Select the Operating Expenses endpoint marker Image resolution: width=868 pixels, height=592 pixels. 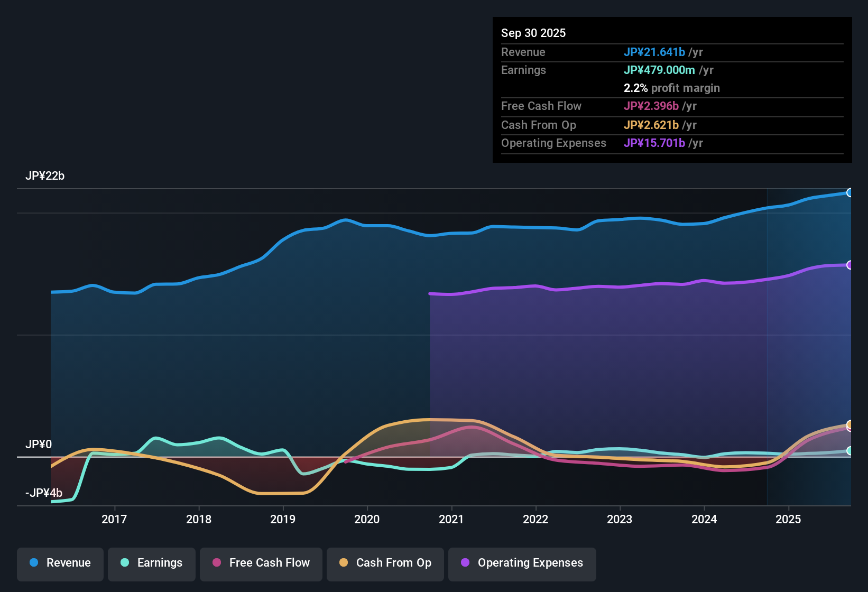(x=850, y=265)
